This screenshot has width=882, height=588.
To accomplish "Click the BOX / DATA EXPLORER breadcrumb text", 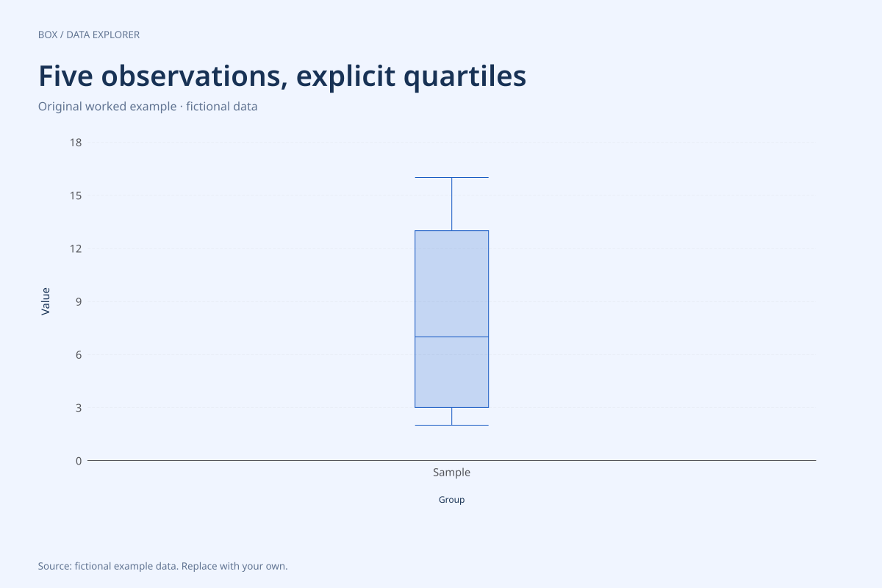I will (89, 35).
